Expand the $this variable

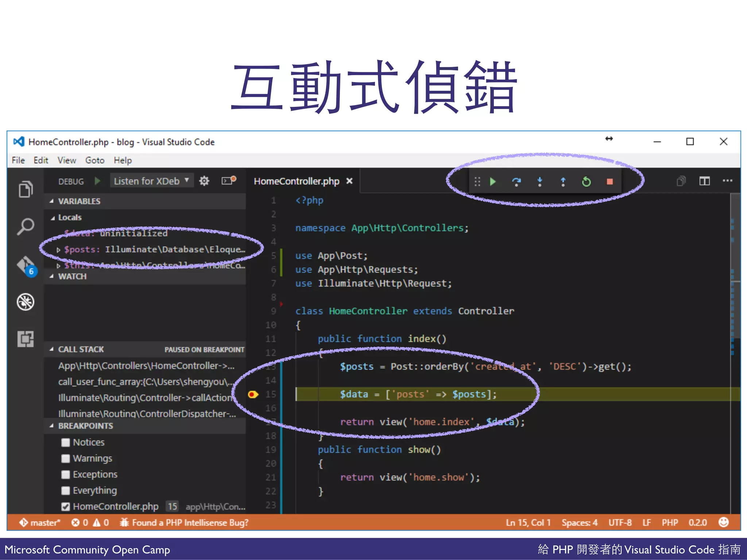coord(58,266)
